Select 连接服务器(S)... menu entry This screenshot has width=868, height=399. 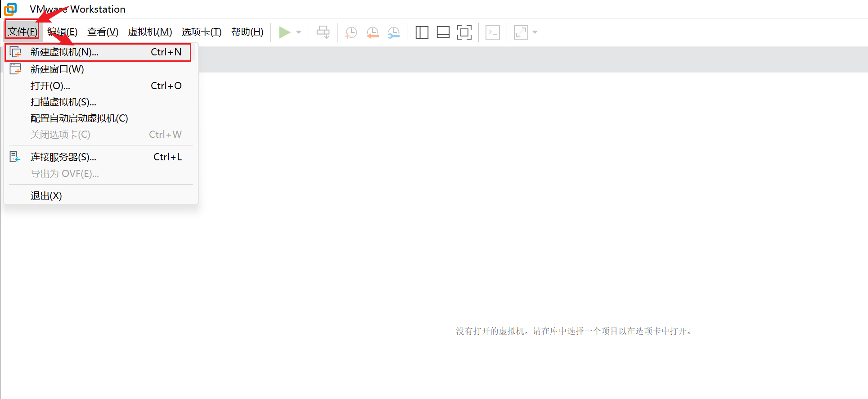(x=101, y=157)
